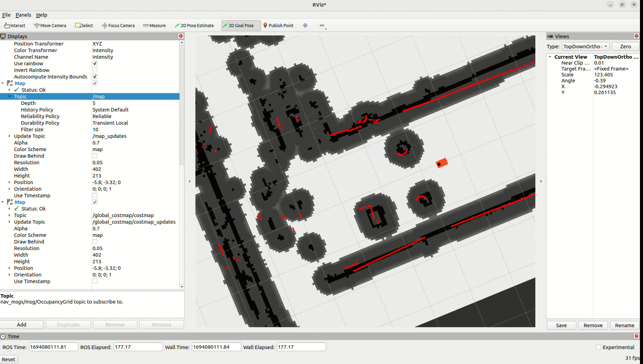This screenshot has height=364, width=643.
Task: Click the ROS Time field
Action: point(53,347)
